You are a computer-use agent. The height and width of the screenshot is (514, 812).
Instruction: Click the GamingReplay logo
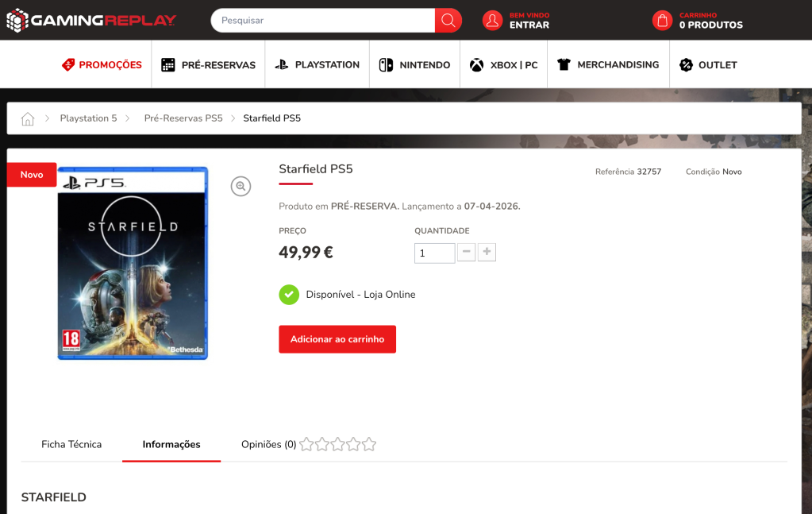pyautogui.click(x=91, y=21)
